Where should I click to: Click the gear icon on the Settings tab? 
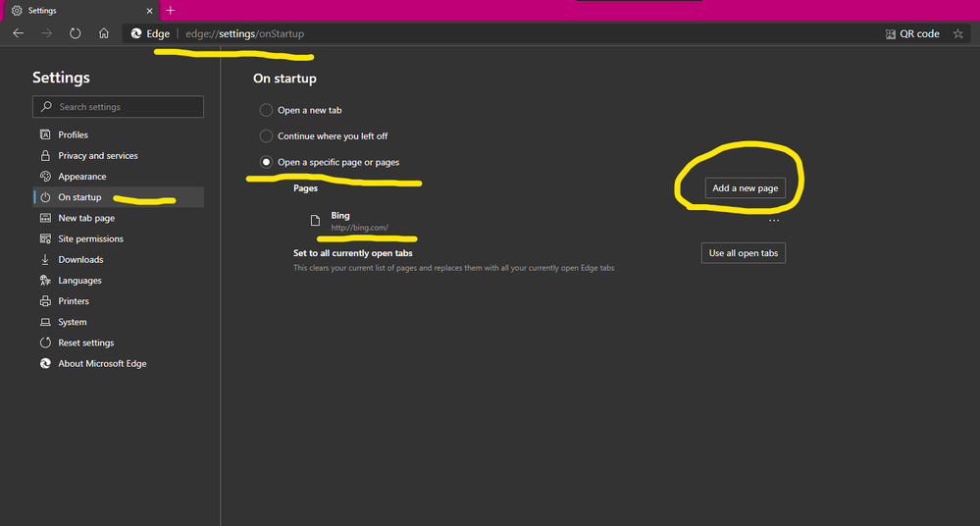point(17,11)
